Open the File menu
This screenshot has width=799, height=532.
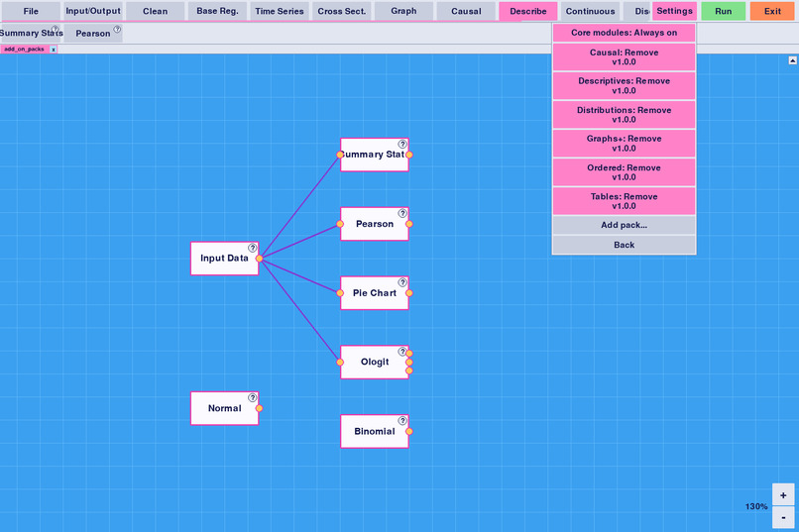31,11
